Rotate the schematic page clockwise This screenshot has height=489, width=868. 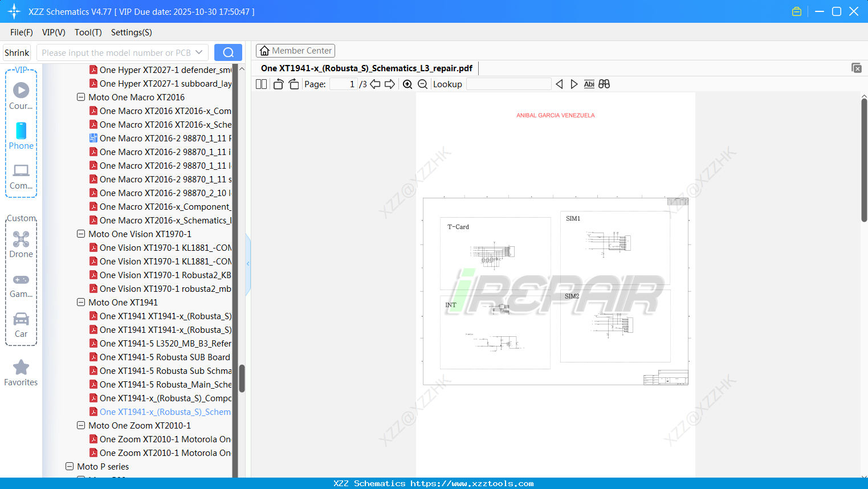(x=293, y=84)
